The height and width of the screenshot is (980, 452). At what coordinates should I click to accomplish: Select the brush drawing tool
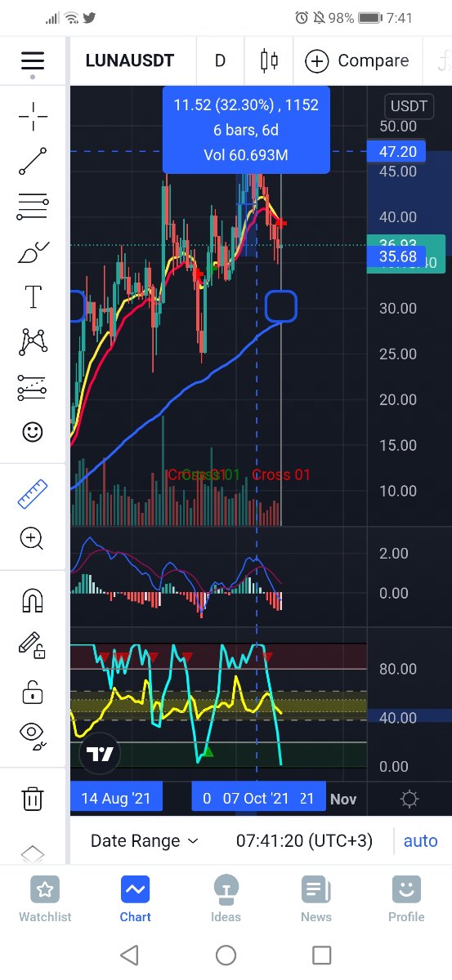[33, 252]
